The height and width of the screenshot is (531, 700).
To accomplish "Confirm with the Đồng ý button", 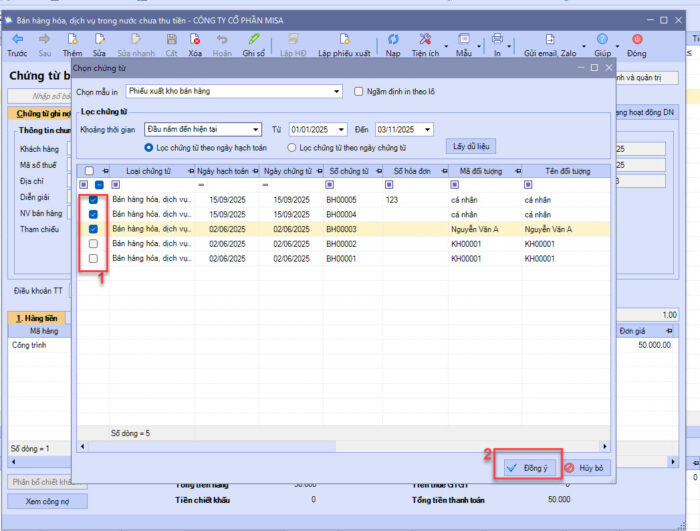I will (527, 467).
